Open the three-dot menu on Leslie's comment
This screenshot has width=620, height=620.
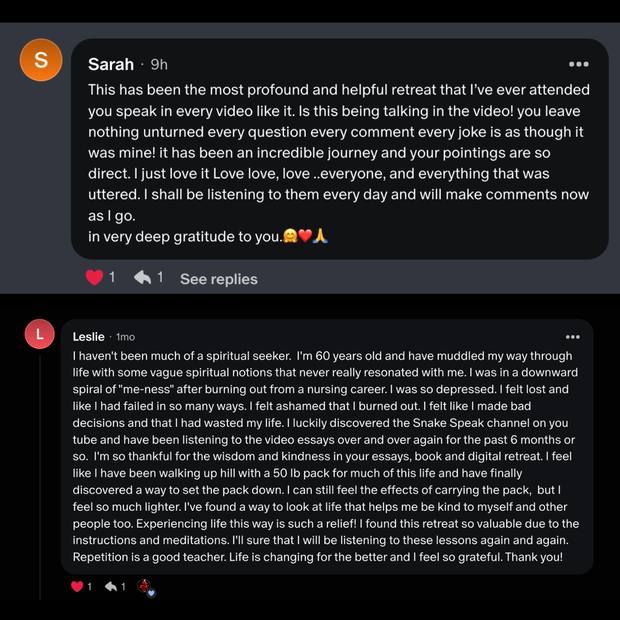click(572, 337)
